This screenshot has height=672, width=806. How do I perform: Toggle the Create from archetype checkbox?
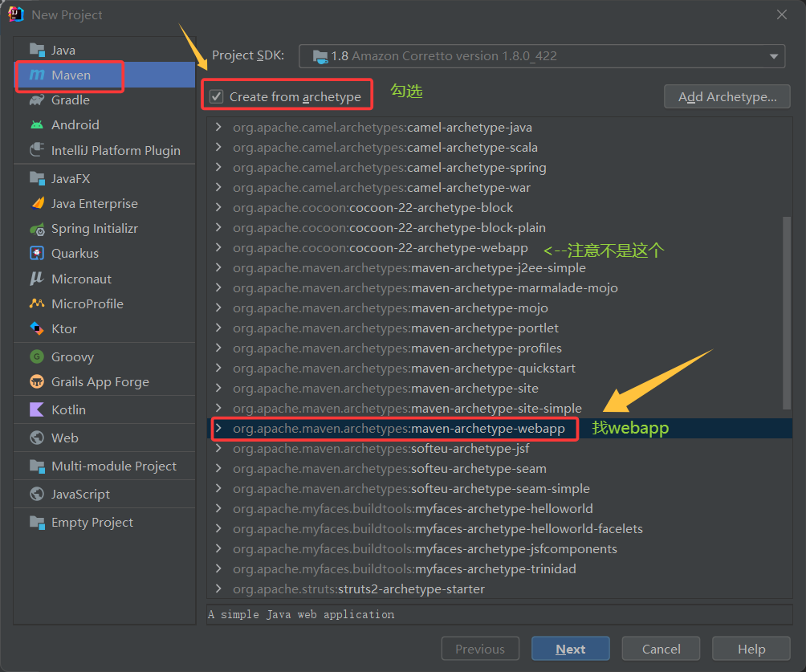pyautogui.click(x=217, y=96)
